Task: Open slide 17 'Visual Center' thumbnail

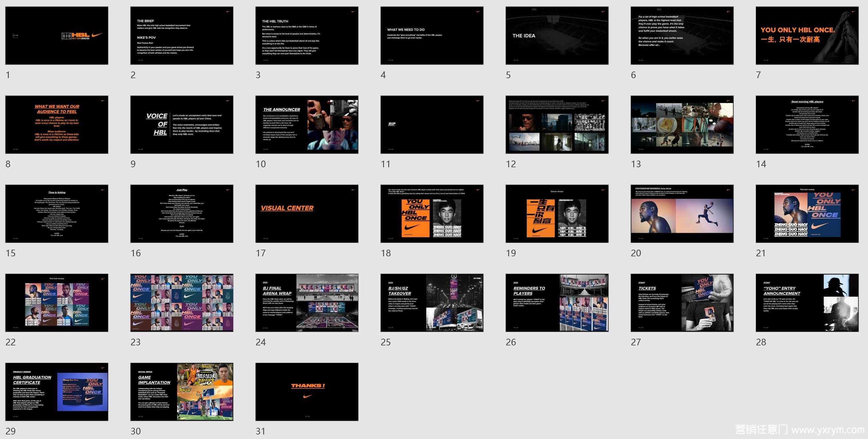Action: pos(307,213)
